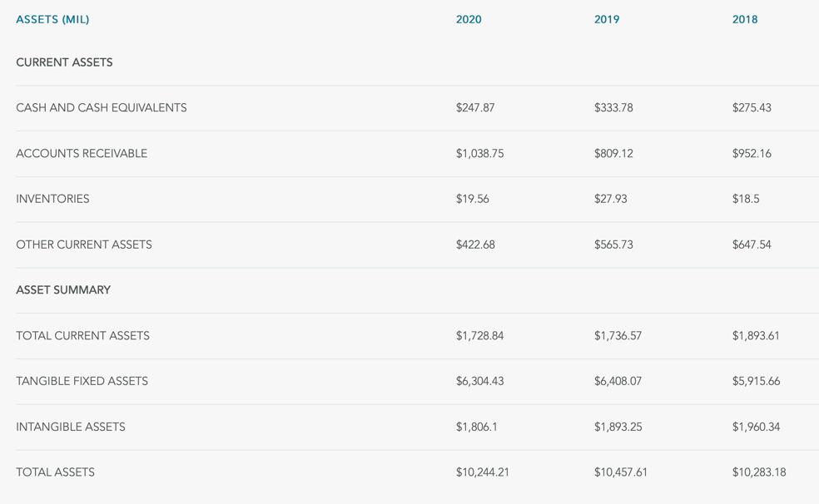Click the ASSETS (MIL) table heading
This screenshot has width=819, height=504.
click(x=52, y=19)
